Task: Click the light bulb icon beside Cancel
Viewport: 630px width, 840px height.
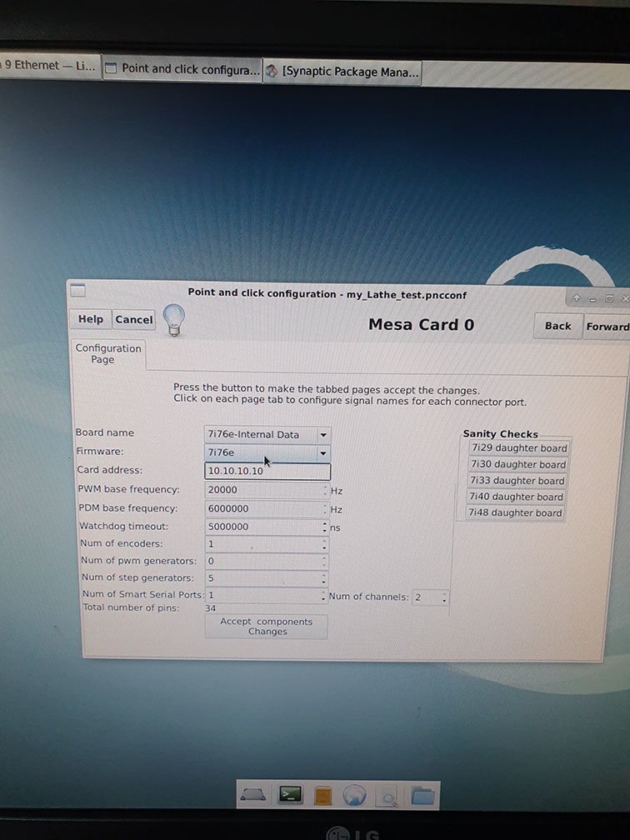Action: [173, 320]
